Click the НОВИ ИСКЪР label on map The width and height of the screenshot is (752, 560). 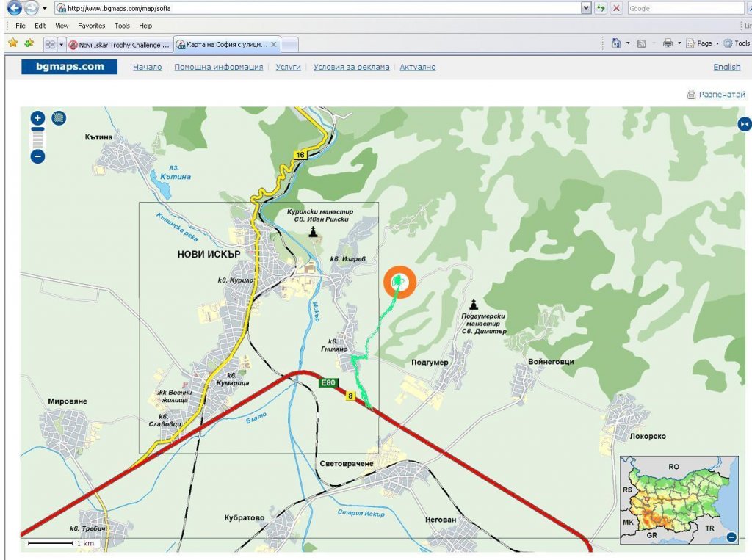point(209,255)
